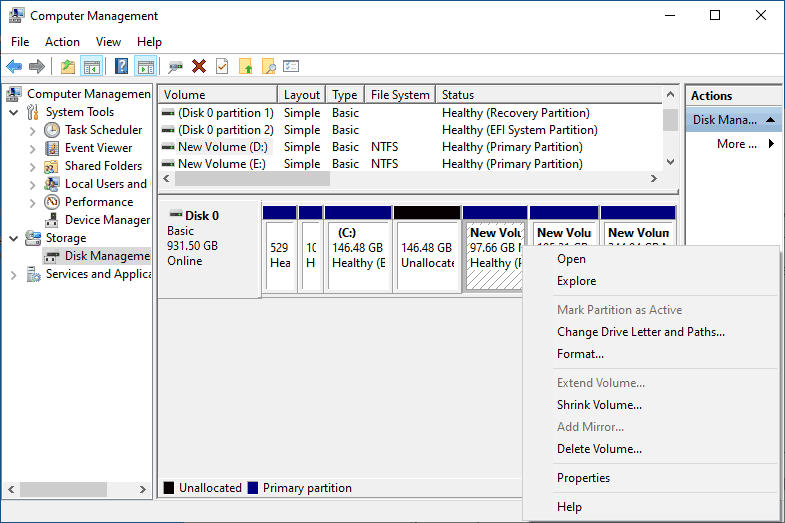
Task: Select New Volume (D:) row in list
Action: click(x=411, y=147)
